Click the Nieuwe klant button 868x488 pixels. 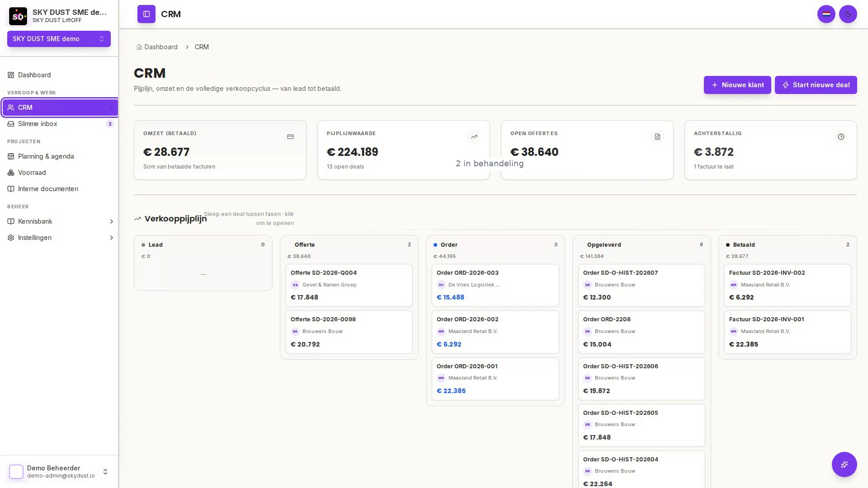[x=737, y=85]
